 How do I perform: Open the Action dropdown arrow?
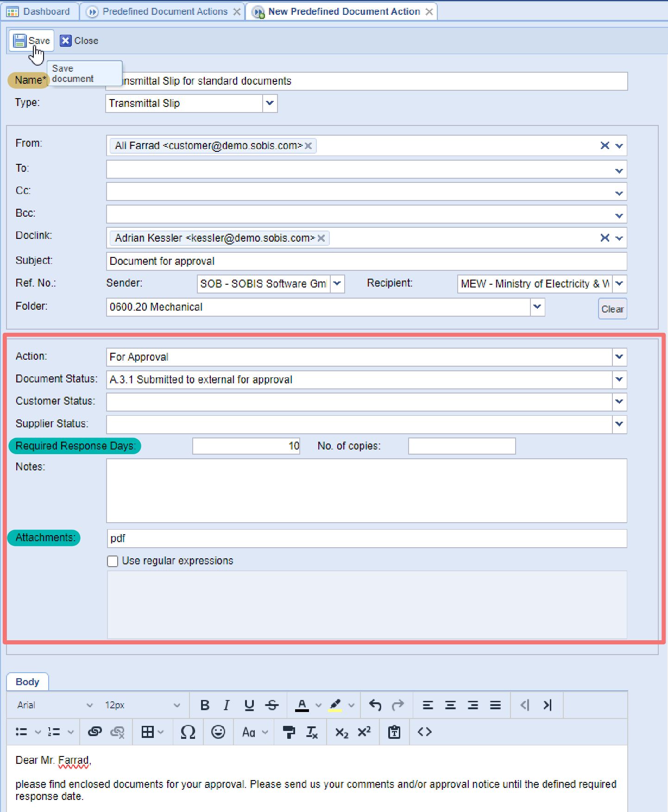pyautogui.click(x=619, y=357)
